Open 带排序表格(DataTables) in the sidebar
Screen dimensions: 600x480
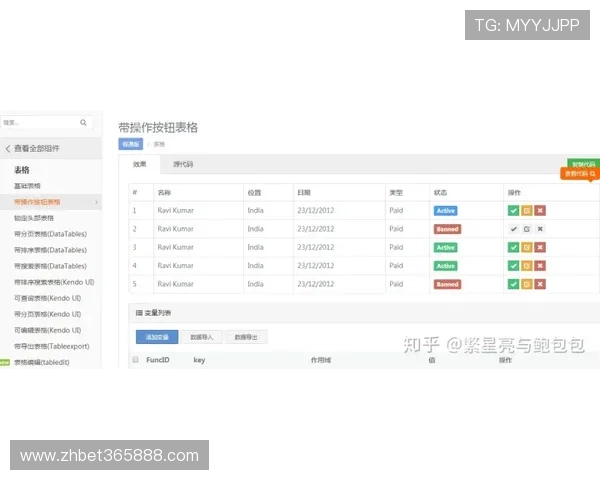coord(51,250)
